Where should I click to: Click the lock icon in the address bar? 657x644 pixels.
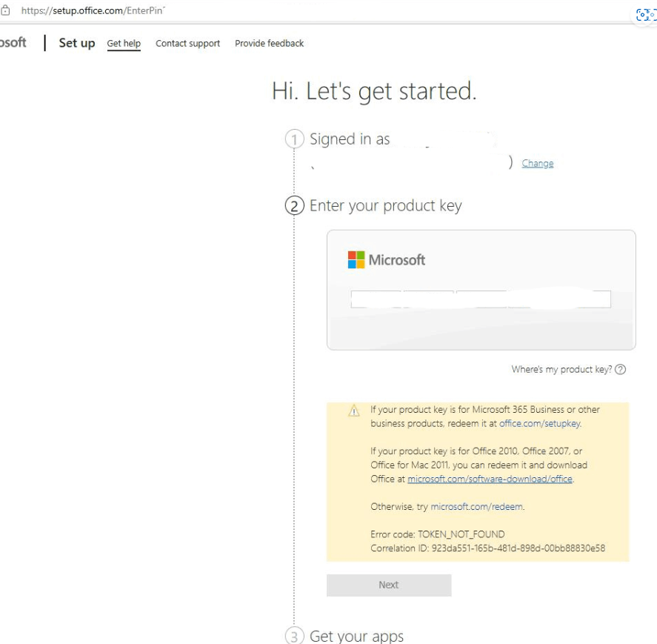point(4,10)
